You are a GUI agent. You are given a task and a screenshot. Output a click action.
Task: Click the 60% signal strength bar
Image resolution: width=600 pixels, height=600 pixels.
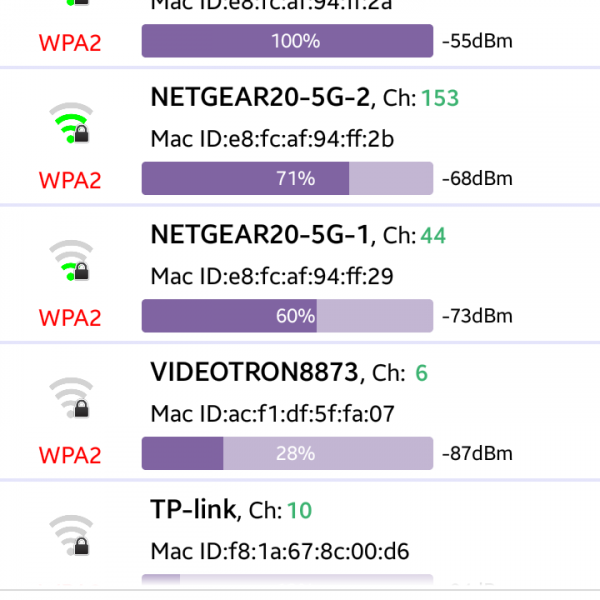click(x=288, y=316)
